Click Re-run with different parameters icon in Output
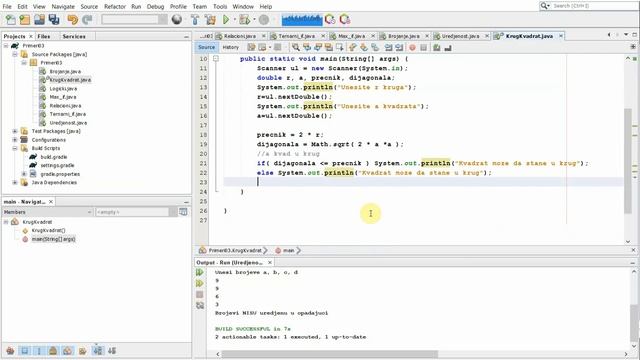Image resolution: width=640 pixels, height=360 pixels. click(x=200, y=283)
